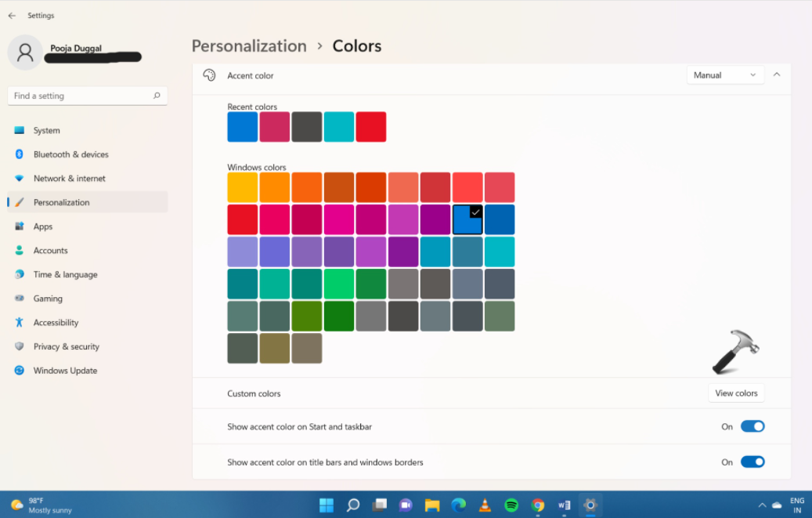Open Google Chrome from the taskbar
Screen dimensions: 812x518
538,505
